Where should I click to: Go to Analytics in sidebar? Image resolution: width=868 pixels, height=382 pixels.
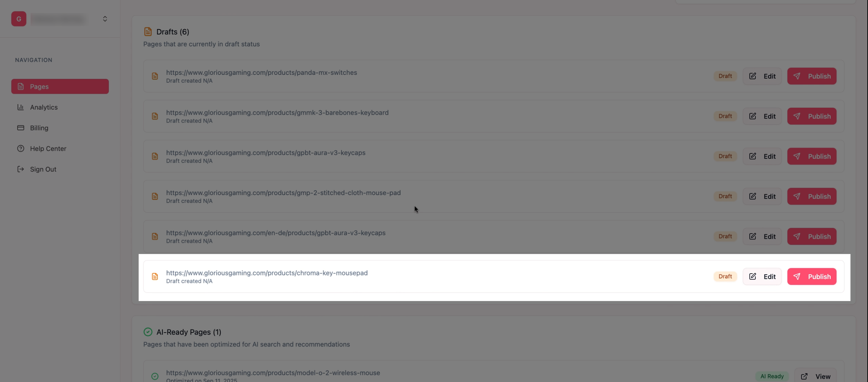pyautogui.click(x=44, y=107)
